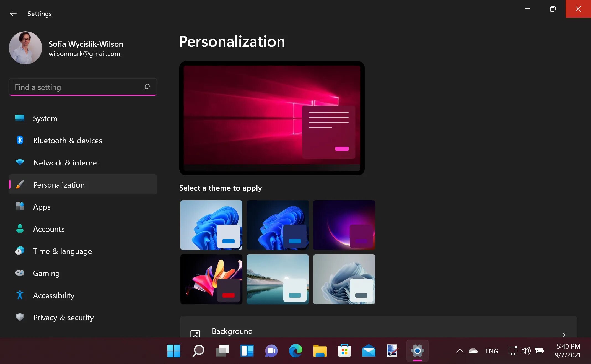Open Privacy & security settings
591x364 pixels.
pyautogui.click(x=63, y=317)
